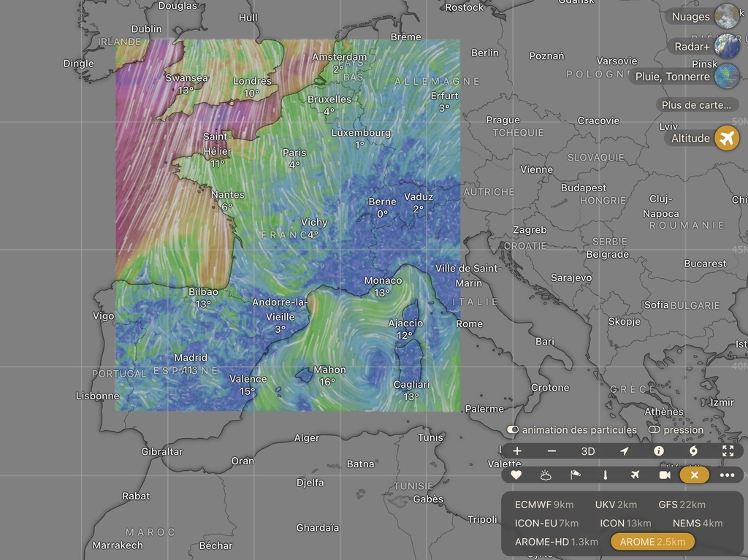Viewport: 748px width, 560px height.
Task: Tap the Budapest city label
Action: [x=584, y=188]
